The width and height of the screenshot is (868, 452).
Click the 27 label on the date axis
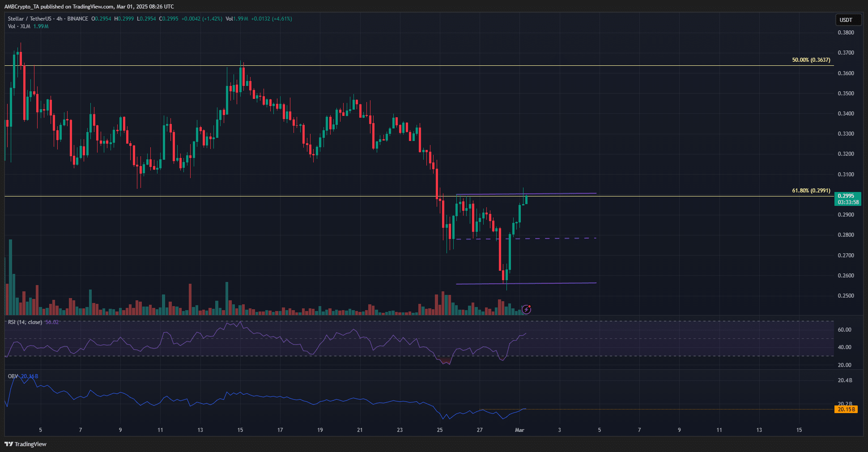pyautogui.click(x=480, y=430)
